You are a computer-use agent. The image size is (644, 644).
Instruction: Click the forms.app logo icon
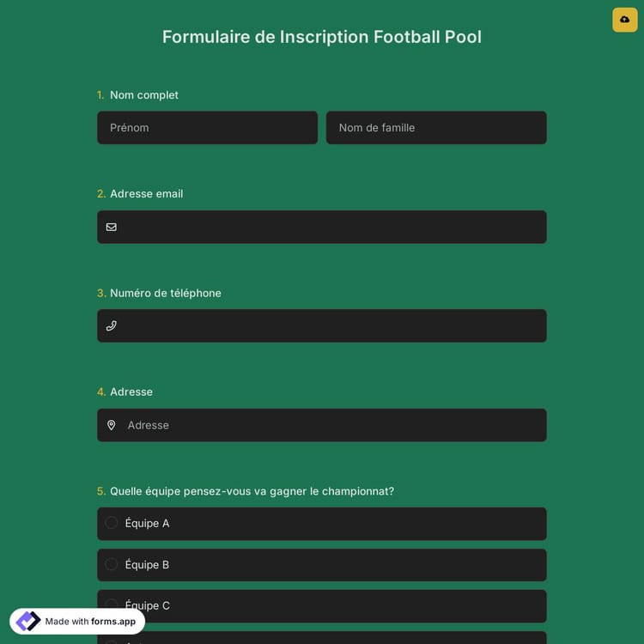[x=28, y=621]
